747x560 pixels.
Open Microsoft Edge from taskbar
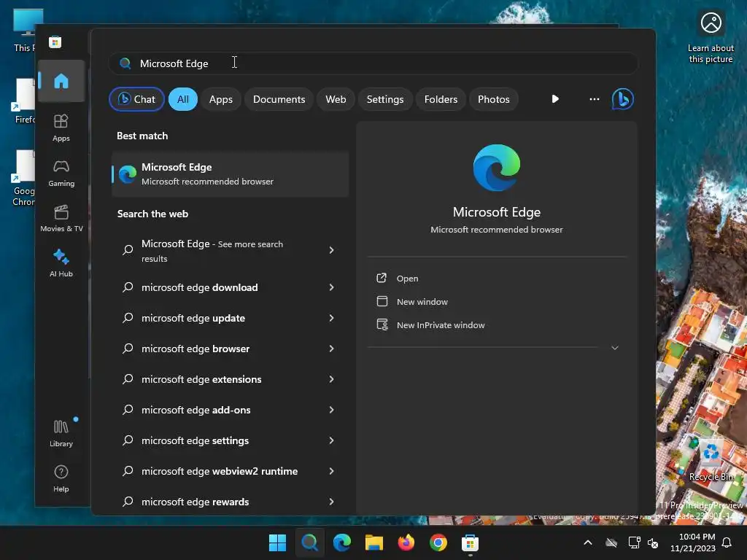(341, 542)
